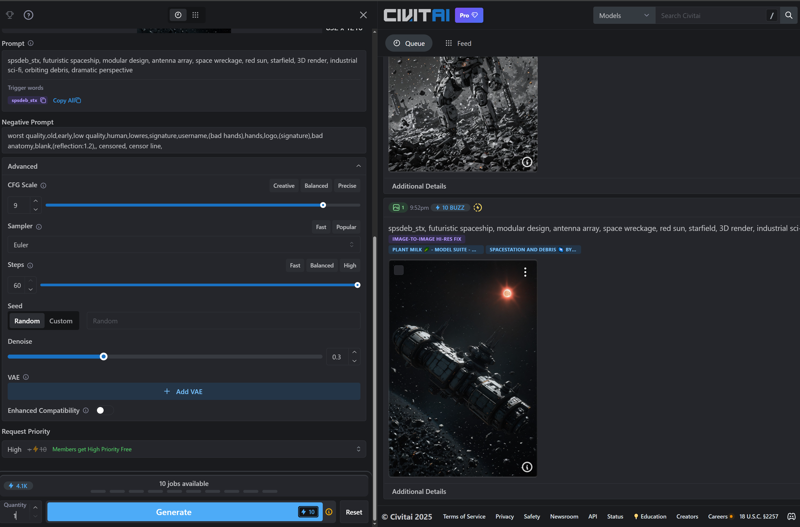This screenshot has height=527, width=800.
Task: Click the clock history icon in panel header
Action: click(x=178, y=15)
